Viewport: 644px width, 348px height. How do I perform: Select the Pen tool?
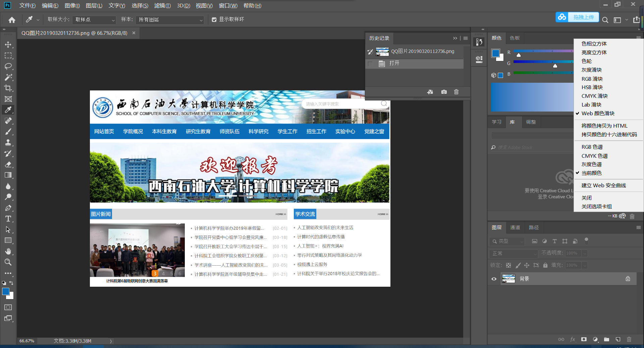pyautogui.click(x=8, y=208)
